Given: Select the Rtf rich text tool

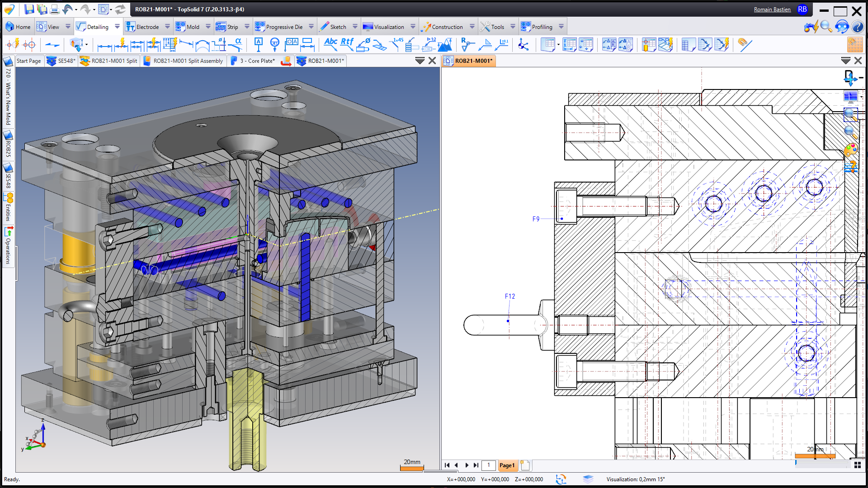Looking at the screenshot, I should click(x=347, y=43).
